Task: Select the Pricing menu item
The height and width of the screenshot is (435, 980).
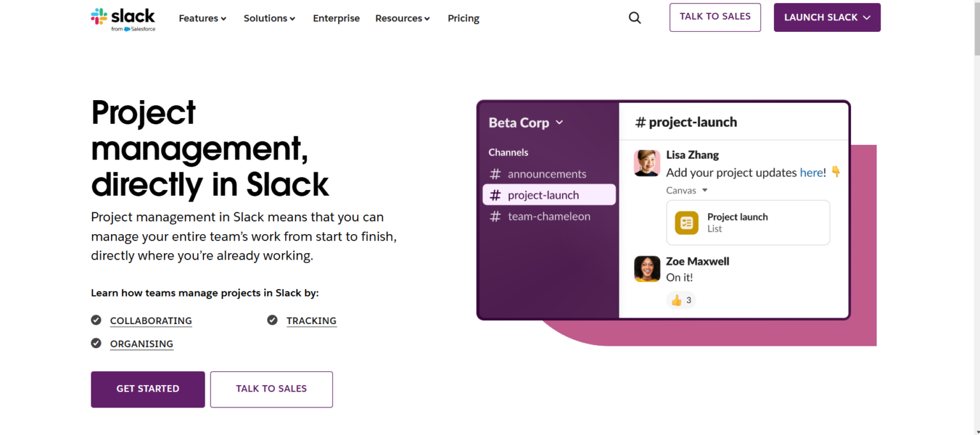Action: coord(463,18)
